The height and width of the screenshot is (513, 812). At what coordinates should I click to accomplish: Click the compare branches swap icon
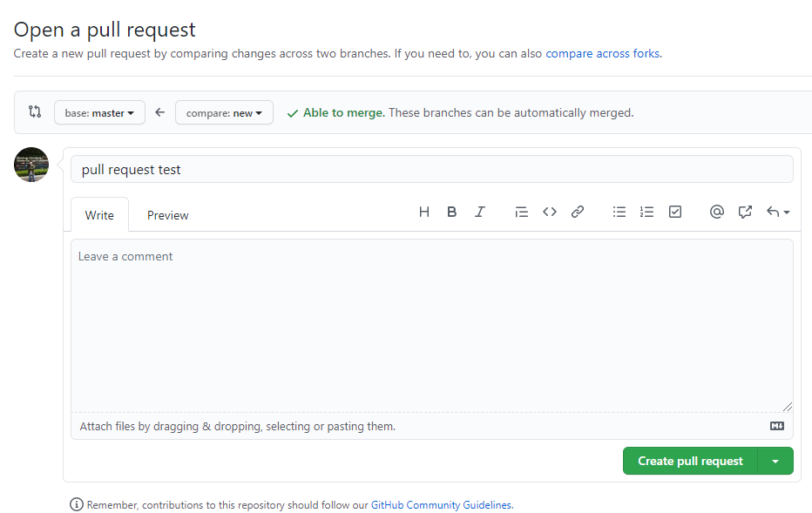[x=35, y=111]
